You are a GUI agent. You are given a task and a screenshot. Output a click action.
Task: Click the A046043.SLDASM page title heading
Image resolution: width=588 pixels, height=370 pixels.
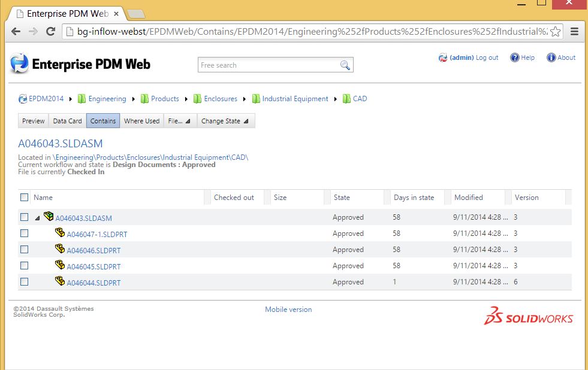click(x=61, y=144)
